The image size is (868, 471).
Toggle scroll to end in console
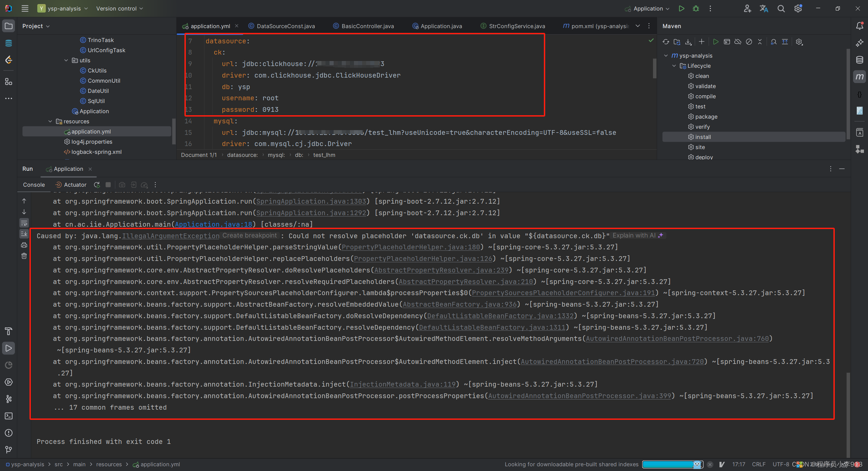click(x=24, y=234)
